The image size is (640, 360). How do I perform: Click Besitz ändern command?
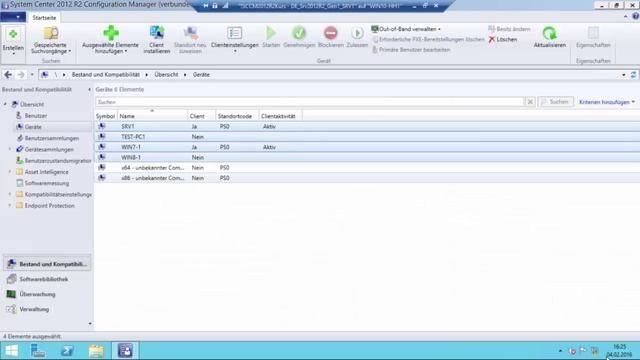point(509,29)
